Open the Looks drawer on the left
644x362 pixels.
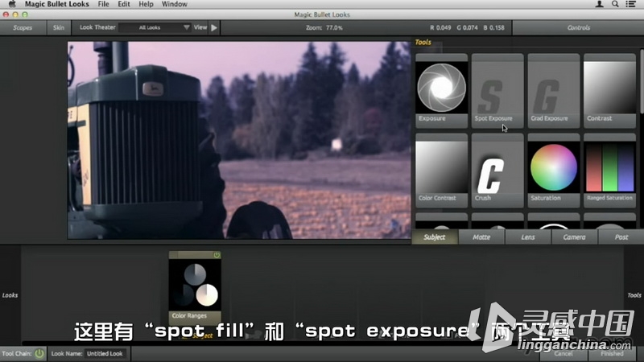pos(10,295)
